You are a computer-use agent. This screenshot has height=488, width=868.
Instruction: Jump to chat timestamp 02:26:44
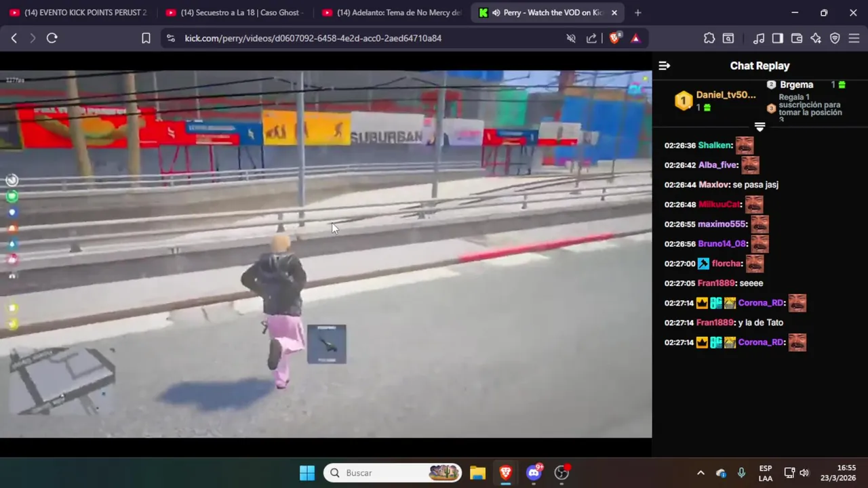[679, 184]
